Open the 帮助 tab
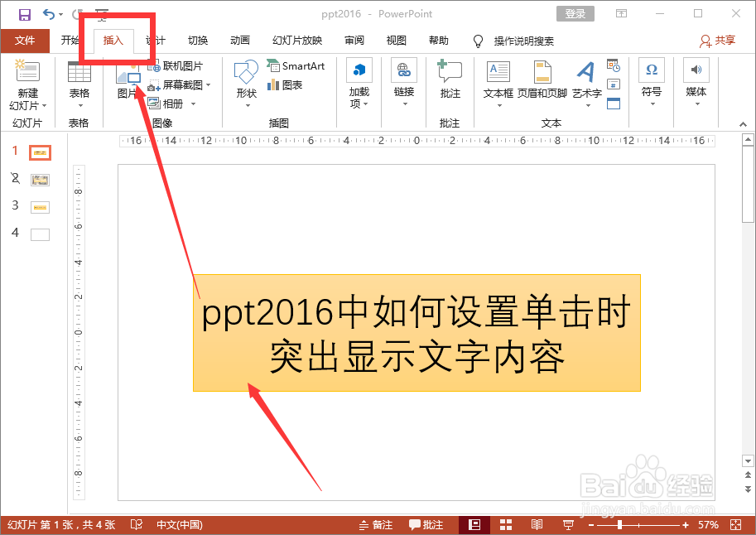756x535 pixels. click(x=439, y=41)
